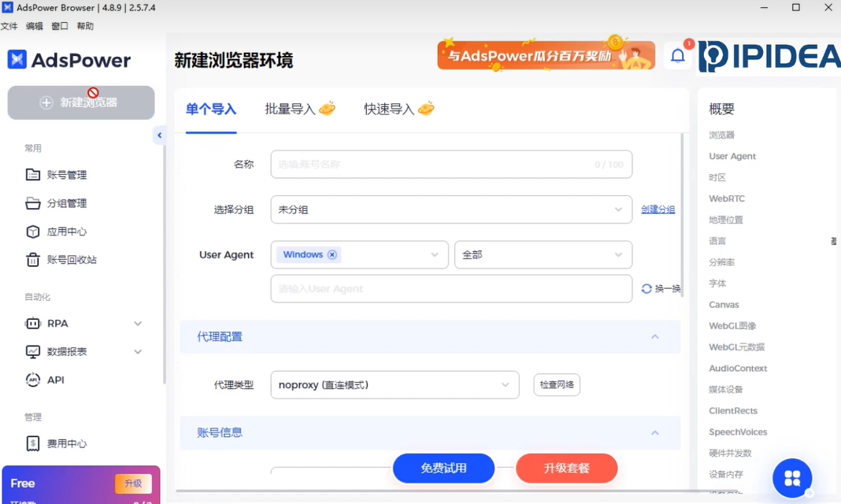Collapse the 代理配置 section
This screenshot has width=841, height=504.
pos(655,337)
